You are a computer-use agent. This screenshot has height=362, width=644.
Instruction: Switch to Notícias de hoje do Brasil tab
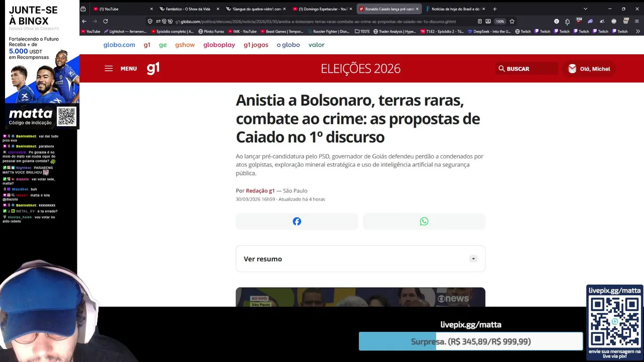[455, 9]
